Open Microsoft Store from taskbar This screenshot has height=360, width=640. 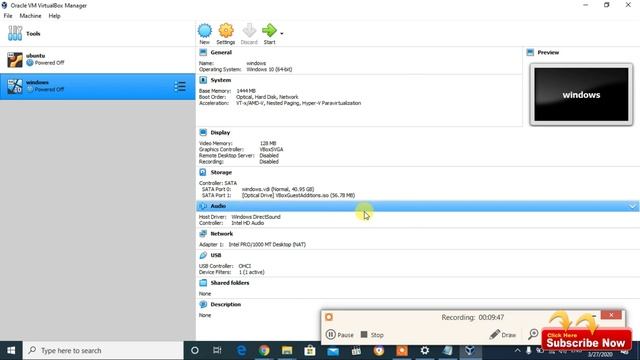point(310,351)
